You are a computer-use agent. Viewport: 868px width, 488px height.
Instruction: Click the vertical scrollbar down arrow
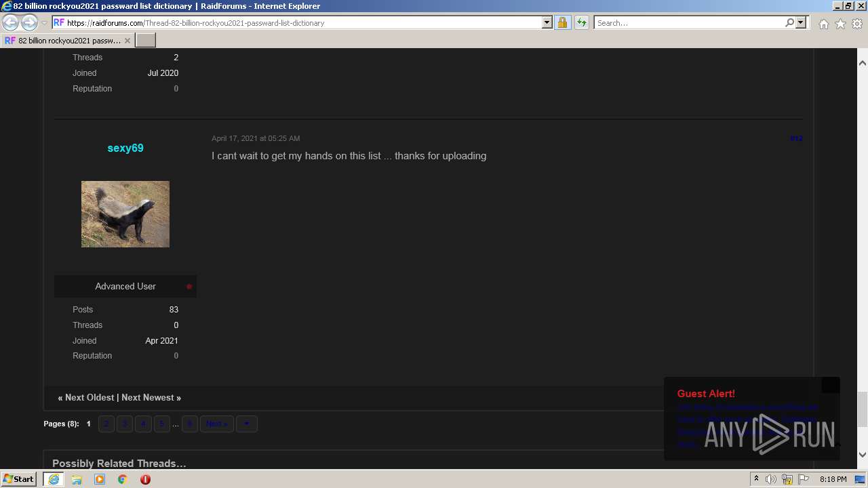pyautogui.click(x=862, y=455)
